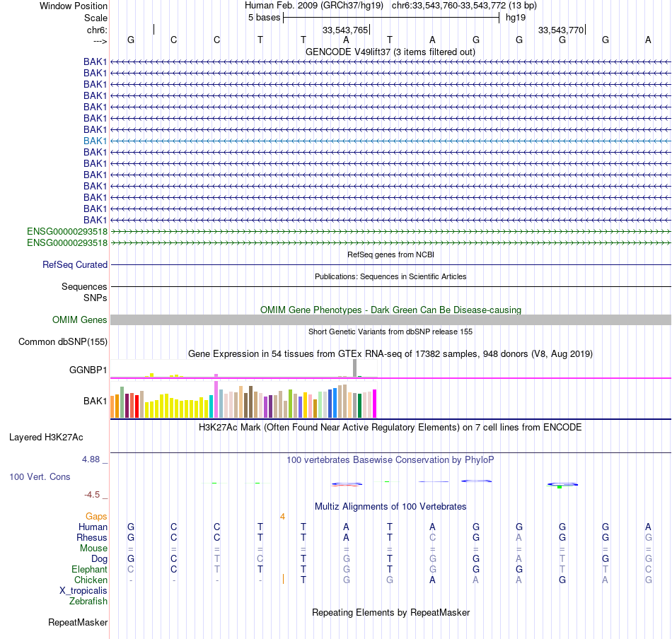Click the RefSeq Curated track label

coord(75,264)
